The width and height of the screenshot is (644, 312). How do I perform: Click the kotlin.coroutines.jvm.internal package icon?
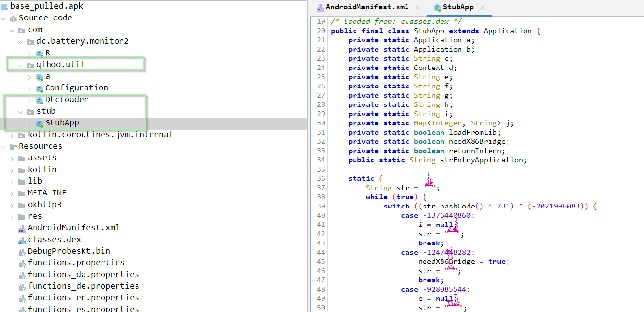(22, 135)
